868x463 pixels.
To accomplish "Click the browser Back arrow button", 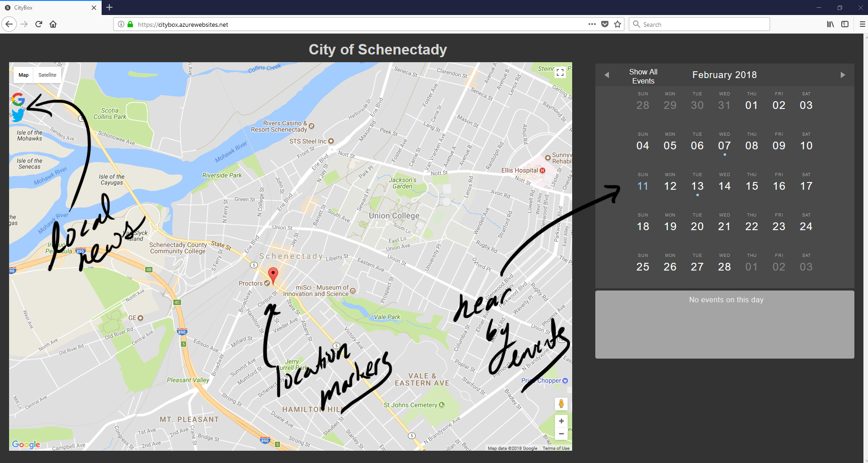I will 10,24.
